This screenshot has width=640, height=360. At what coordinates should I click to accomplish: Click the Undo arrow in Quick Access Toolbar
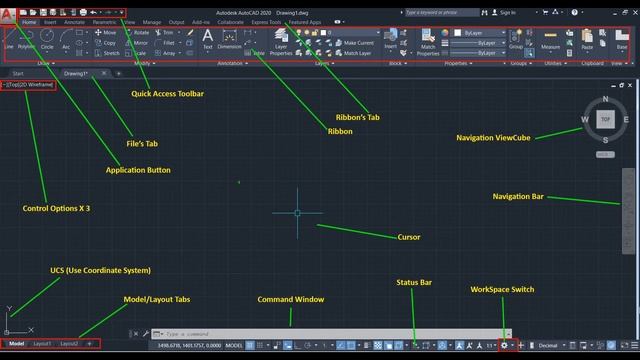click(93, 13)
